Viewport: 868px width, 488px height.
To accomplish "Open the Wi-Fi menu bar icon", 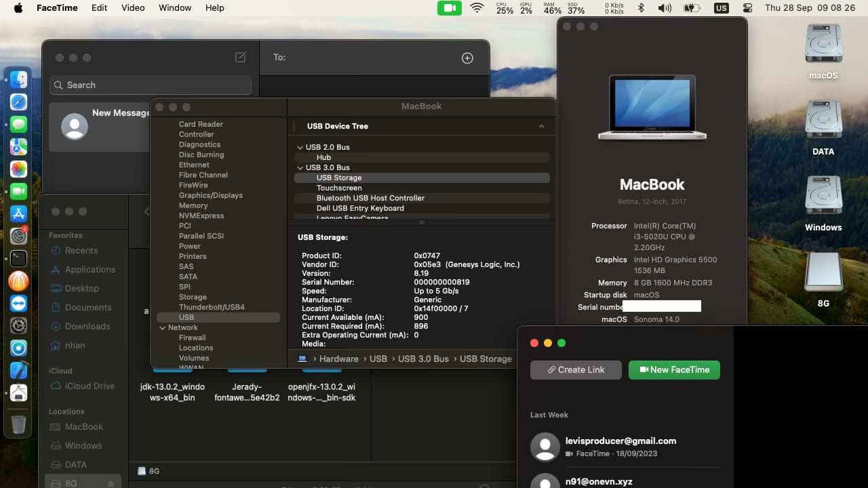I will click(x=477, y=8).
